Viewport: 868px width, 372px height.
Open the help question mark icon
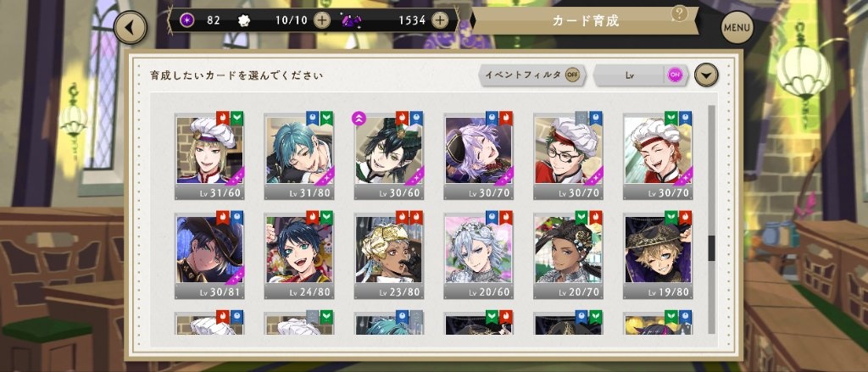click(x=679, y=14)
